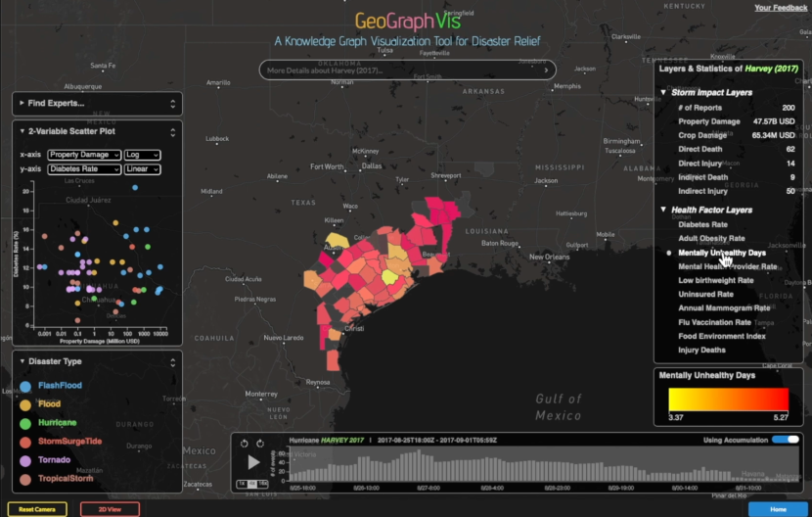812x517 pixels.
Task: Click the rewind counter-clockwise arrow icon
Action: (x=244, y=444)
